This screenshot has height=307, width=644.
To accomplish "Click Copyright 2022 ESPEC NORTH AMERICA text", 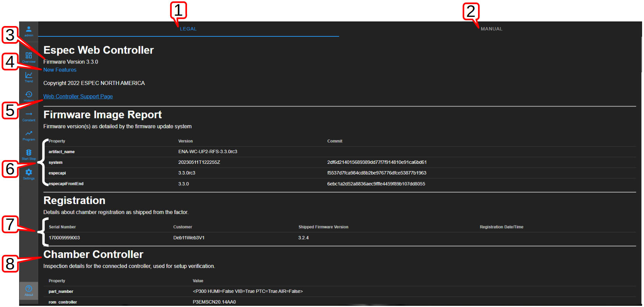I will point(94,83).
